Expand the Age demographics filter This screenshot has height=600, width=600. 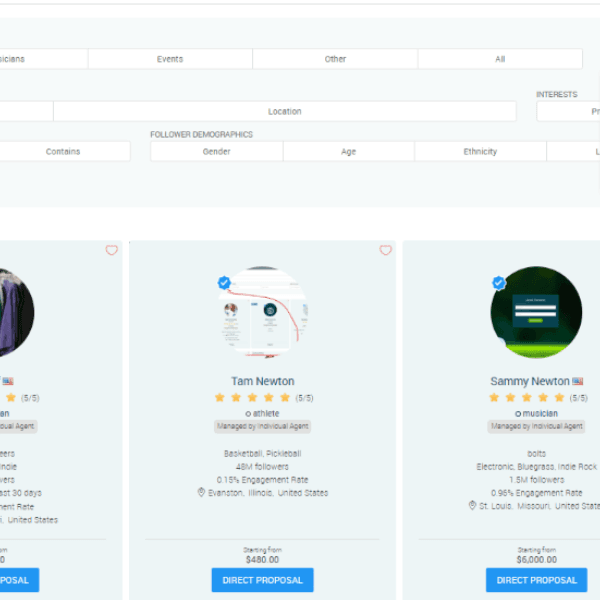[x=348, y=151]
